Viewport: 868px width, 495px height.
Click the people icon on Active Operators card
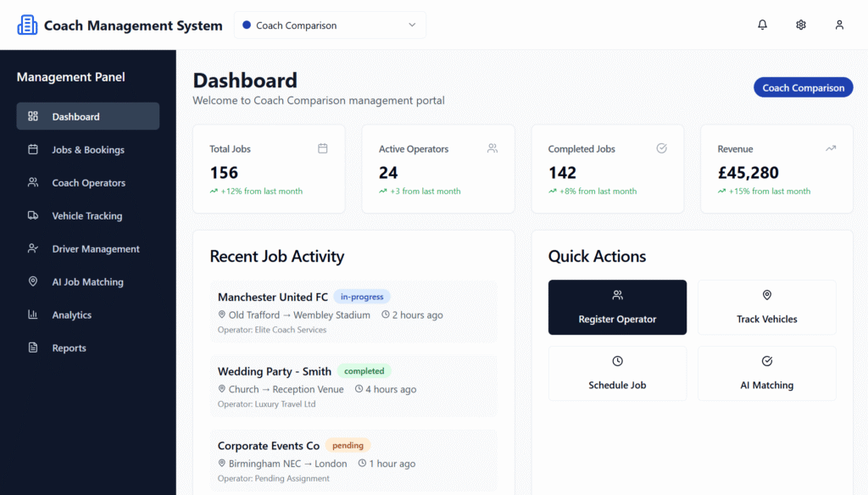click(492, 148)
